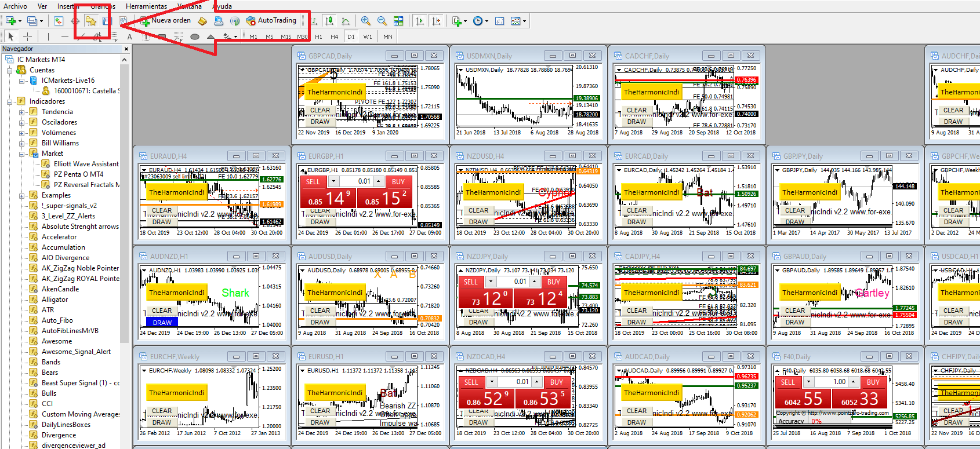Click the Signals radio-wave icon
This screenshot has width=980, height=449.
(235, 21)
